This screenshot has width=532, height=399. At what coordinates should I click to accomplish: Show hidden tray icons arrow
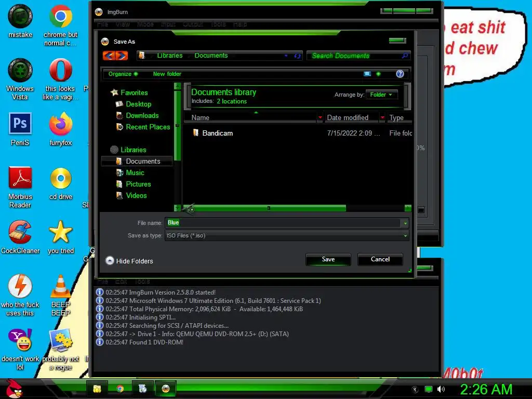coord(415,390)
